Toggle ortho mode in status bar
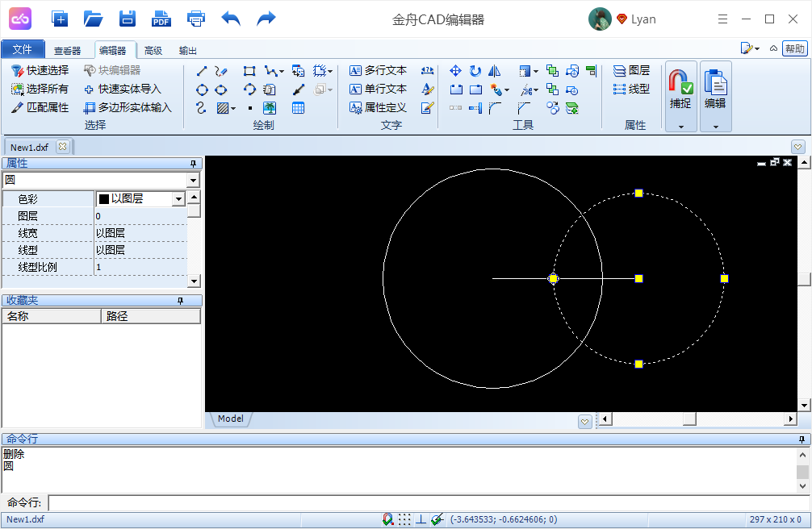Viewport: 812px width, 529px height. coord(421,519)
